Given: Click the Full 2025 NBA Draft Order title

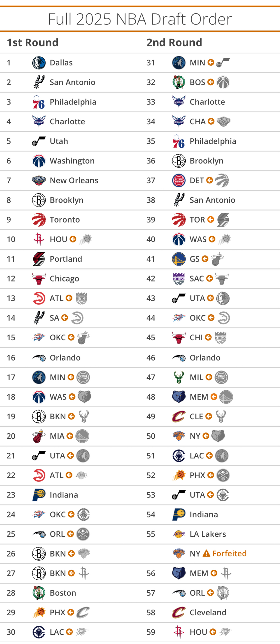Looking at the screenshot, I should (140, 19).
